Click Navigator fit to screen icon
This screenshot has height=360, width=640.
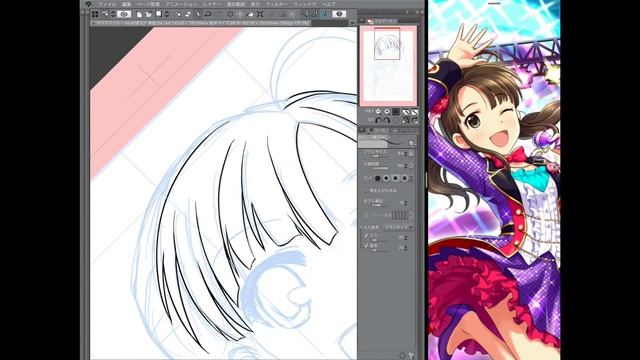point(405,111)
